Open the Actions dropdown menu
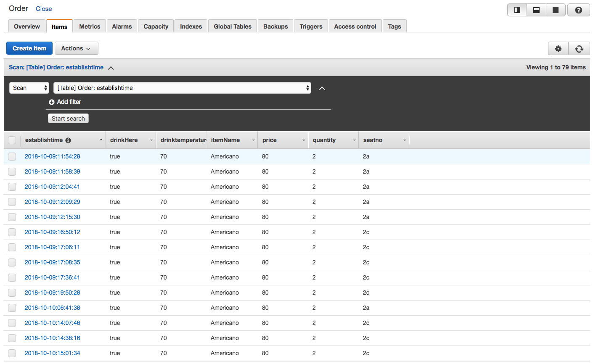The height and width of the screenshot is (364, 593). click(76, 48)
